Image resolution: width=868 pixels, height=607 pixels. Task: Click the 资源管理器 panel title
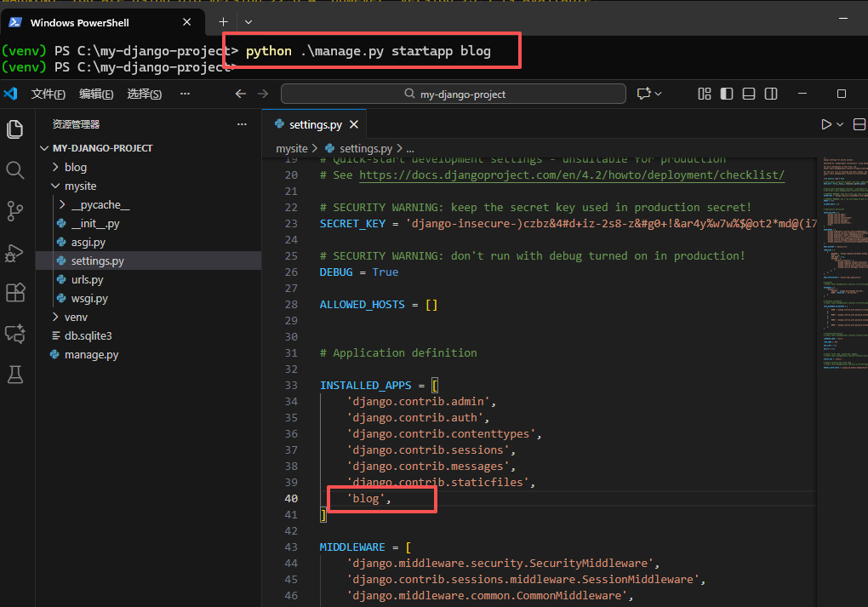(x=76, y=124)
